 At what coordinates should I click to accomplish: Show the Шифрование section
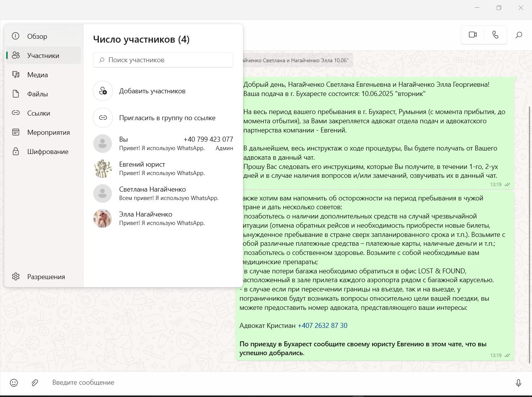[43, 151]
